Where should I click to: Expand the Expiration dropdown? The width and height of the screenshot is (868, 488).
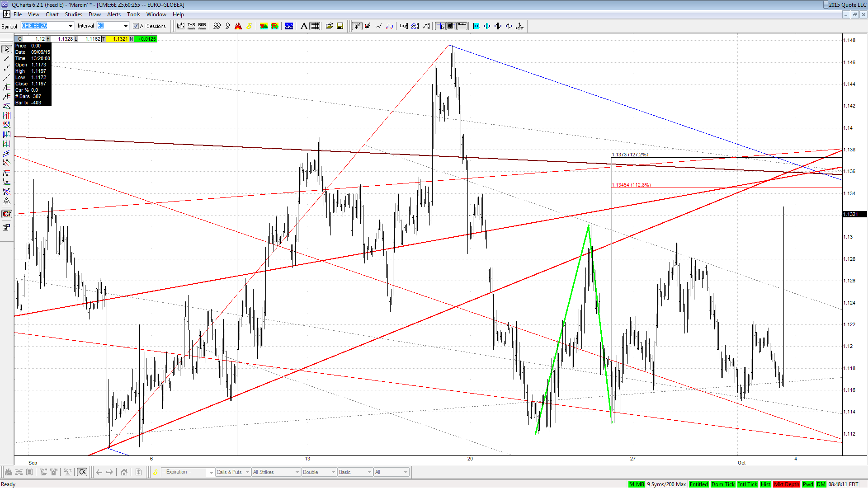tap(211, 472)
